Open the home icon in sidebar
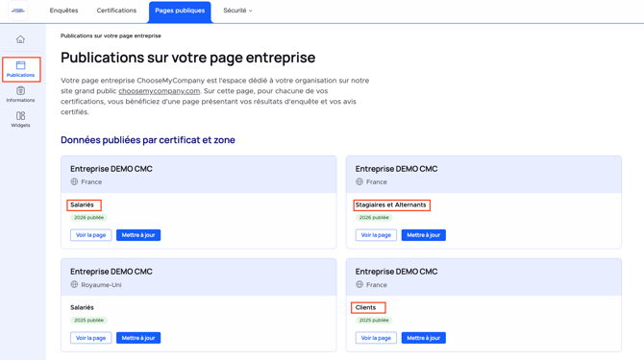Image resolution: width=644 pixels, height=360 pixels. tap(20, 39)
